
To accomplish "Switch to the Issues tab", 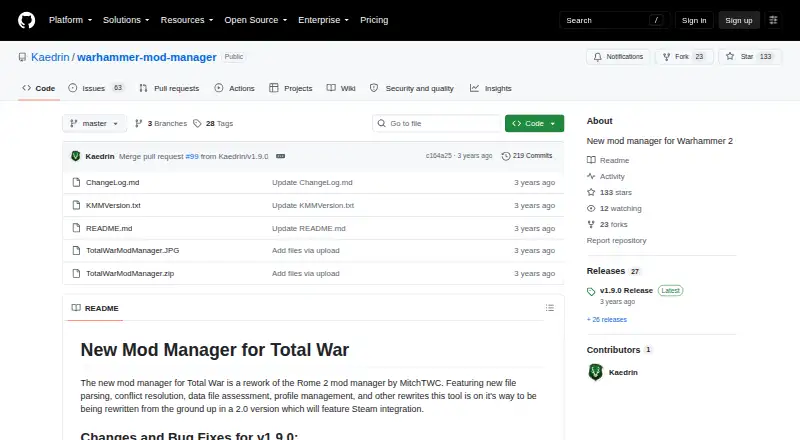I will click(x=96, y=88).
